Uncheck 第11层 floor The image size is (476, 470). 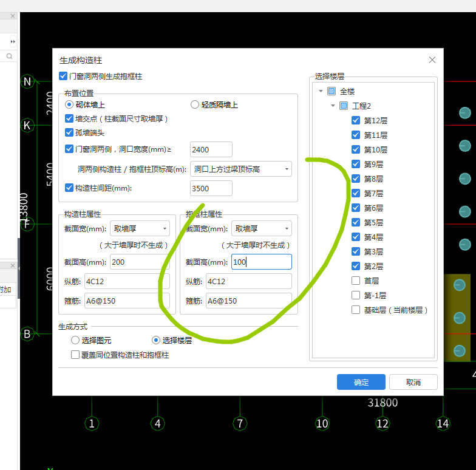pos(356,135)
